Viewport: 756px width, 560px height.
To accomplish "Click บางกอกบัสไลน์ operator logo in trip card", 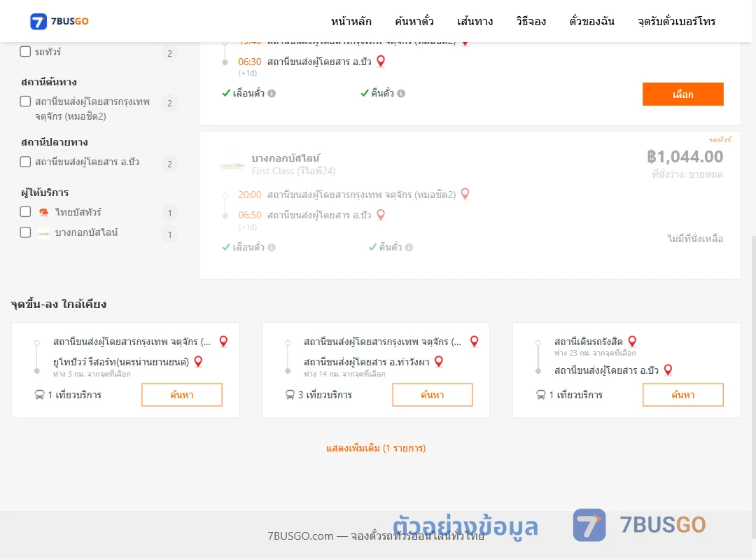I will [232, 165].
